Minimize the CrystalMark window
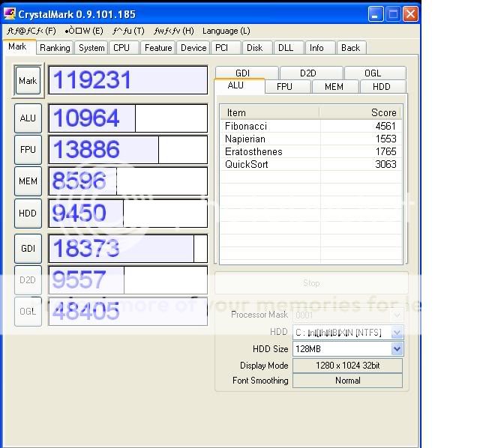Image resolution: width=480 pixels, height=448 pixels. [376, 13]
